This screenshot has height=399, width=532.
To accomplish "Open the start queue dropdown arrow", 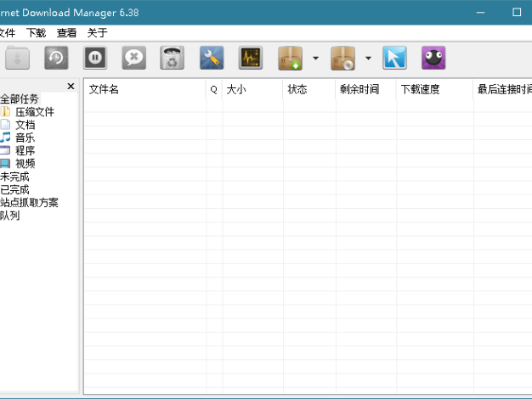I will pyautogui.click(x=315, y=59).
